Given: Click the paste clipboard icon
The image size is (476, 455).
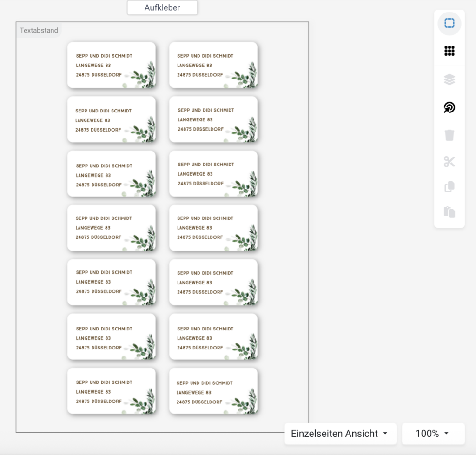Looking at the screenshot, I should pyautogui.click(x=450, y=211).
